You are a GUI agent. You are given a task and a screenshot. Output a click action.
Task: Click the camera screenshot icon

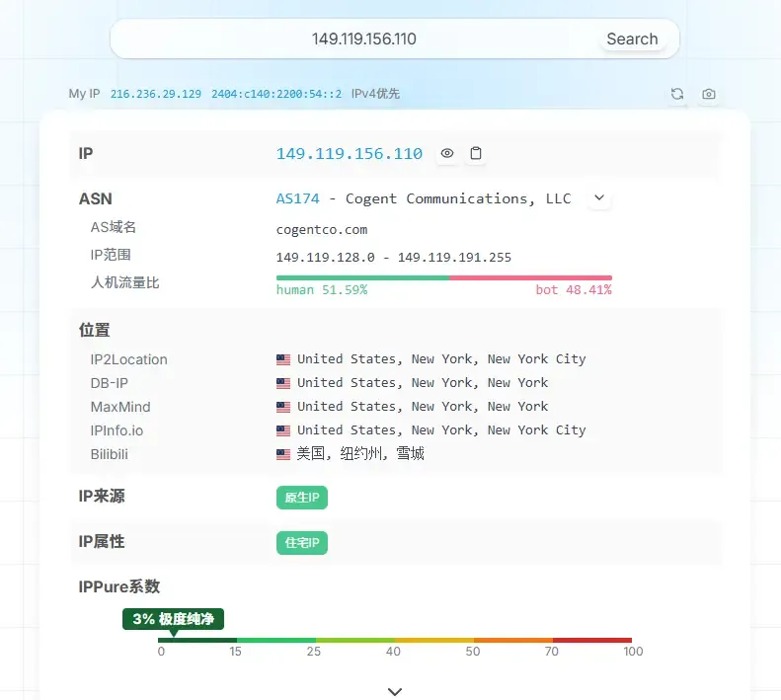click(709, 94)
